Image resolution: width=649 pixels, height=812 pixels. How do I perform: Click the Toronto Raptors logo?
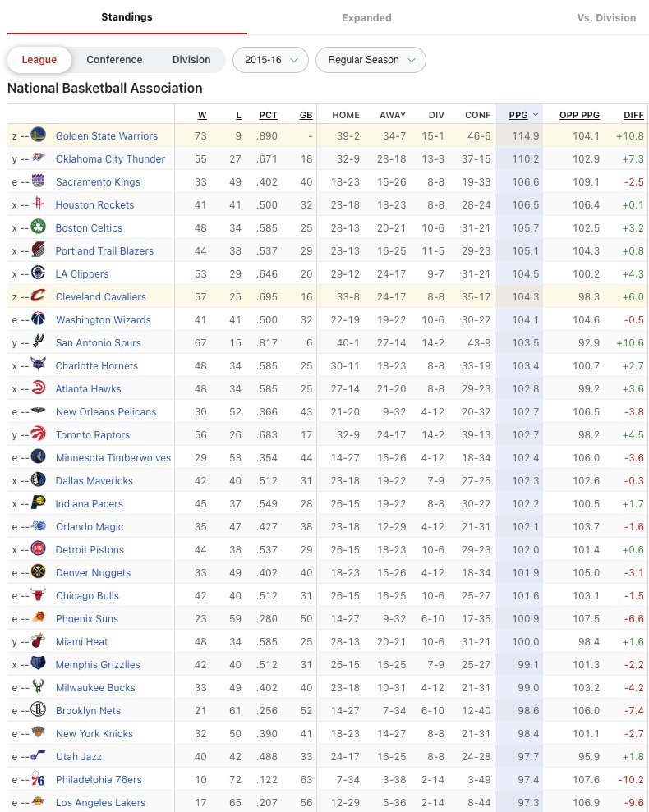tap(38, 434)
